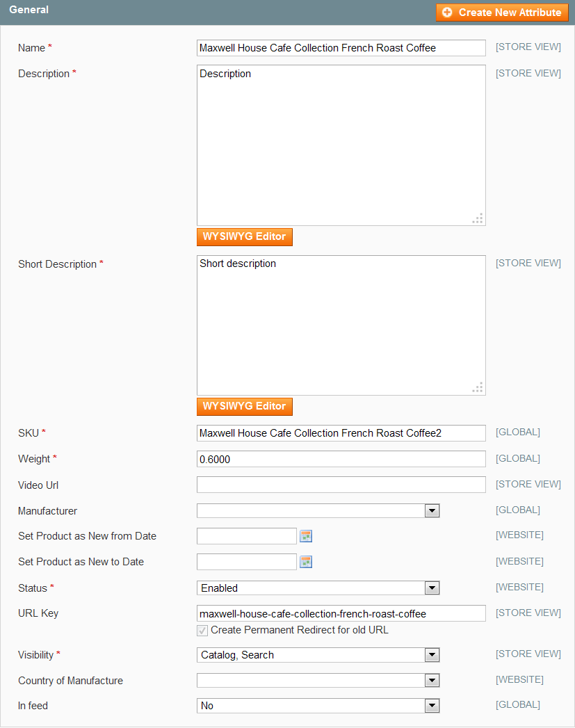This screenshot has width=575, height=728.
Task: Click into the Name text field
Action: 341,48
